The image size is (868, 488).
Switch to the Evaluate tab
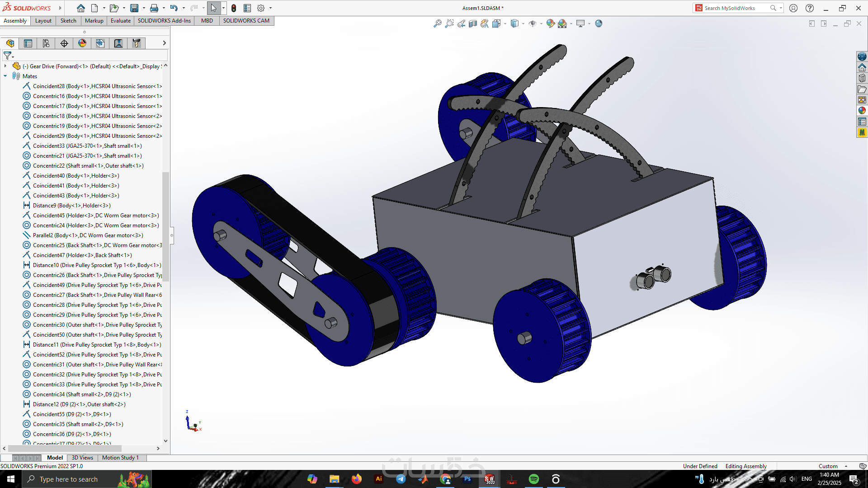click(x=120, y=21)
